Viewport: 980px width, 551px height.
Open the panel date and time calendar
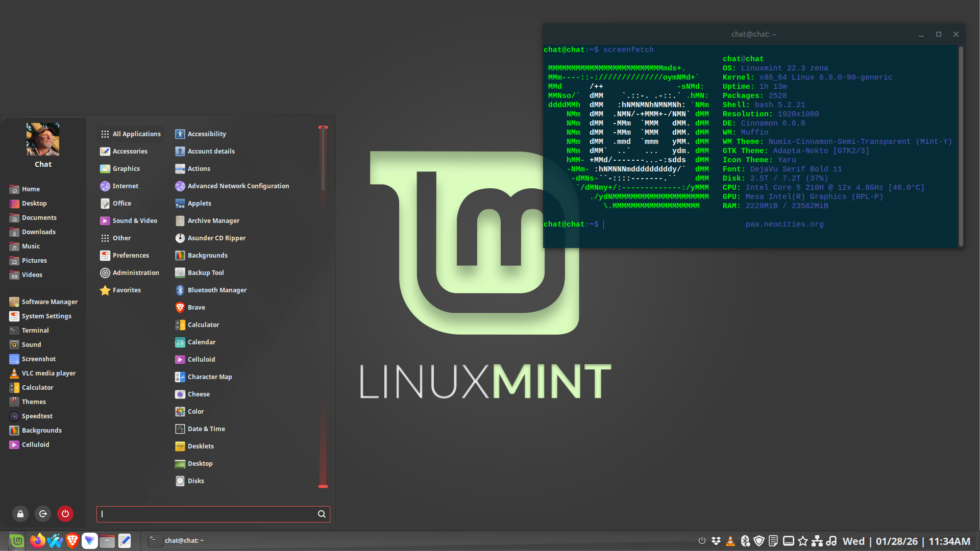(x=906, y=541)
